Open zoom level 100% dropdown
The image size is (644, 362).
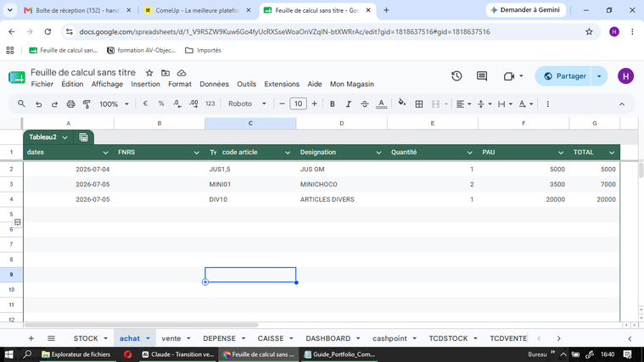click(114, 103)
